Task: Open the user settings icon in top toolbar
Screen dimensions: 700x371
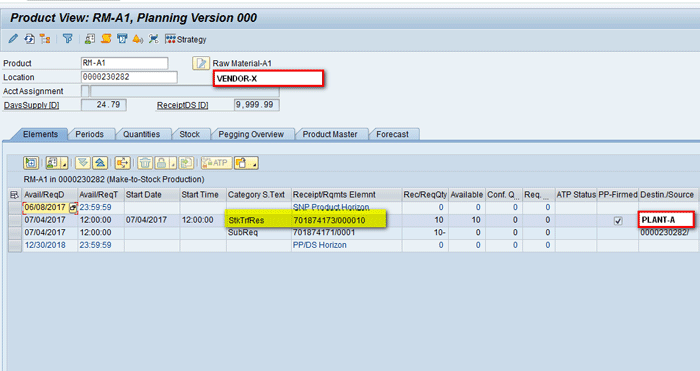Action: (x=90, y=39)
